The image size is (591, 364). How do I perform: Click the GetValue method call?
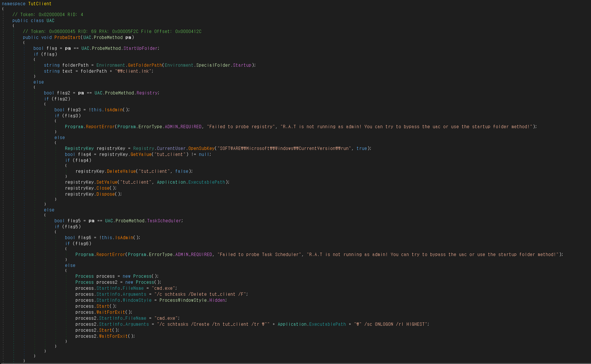pos(141,154)
